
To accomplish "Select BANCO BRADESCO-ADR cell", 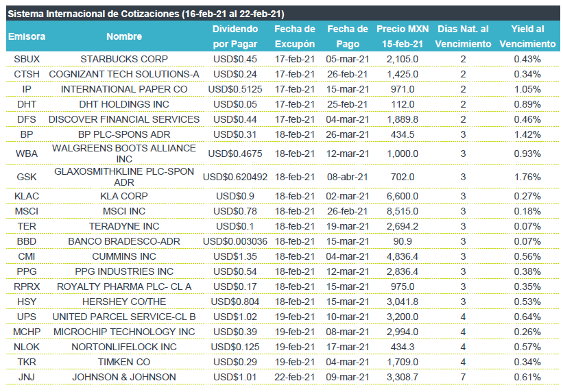I will pos(124,241).
